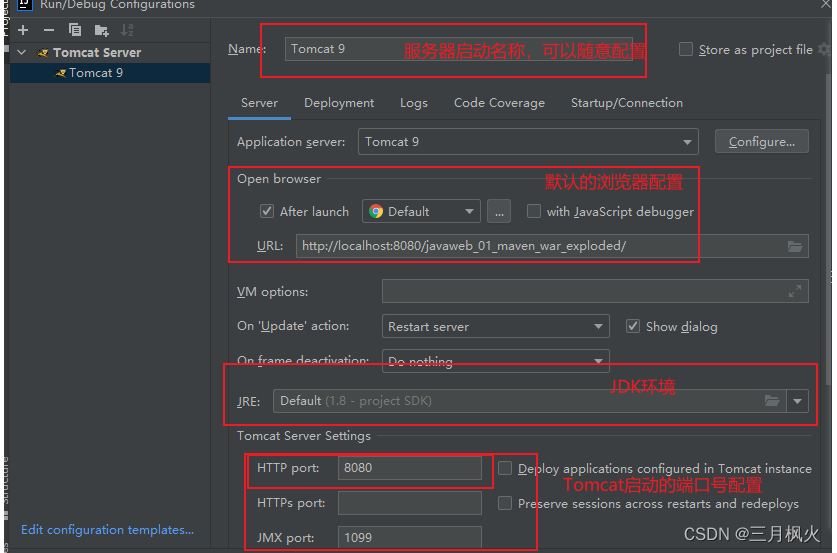837x553 pixels.
Task: Click the Copy Configuration icon
Action: click(75, 30)
